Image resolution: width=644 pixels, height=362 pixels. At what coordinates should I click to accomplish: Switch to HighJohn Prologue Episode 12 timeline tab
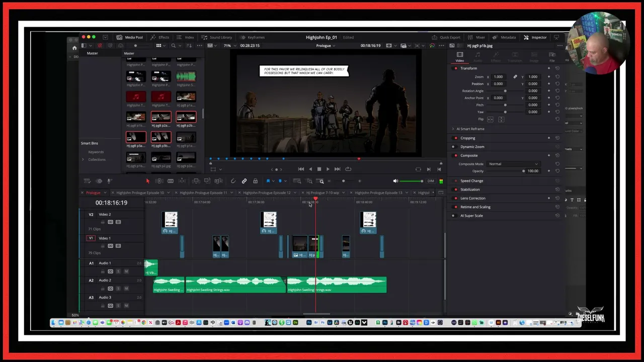tap(267, 193)
